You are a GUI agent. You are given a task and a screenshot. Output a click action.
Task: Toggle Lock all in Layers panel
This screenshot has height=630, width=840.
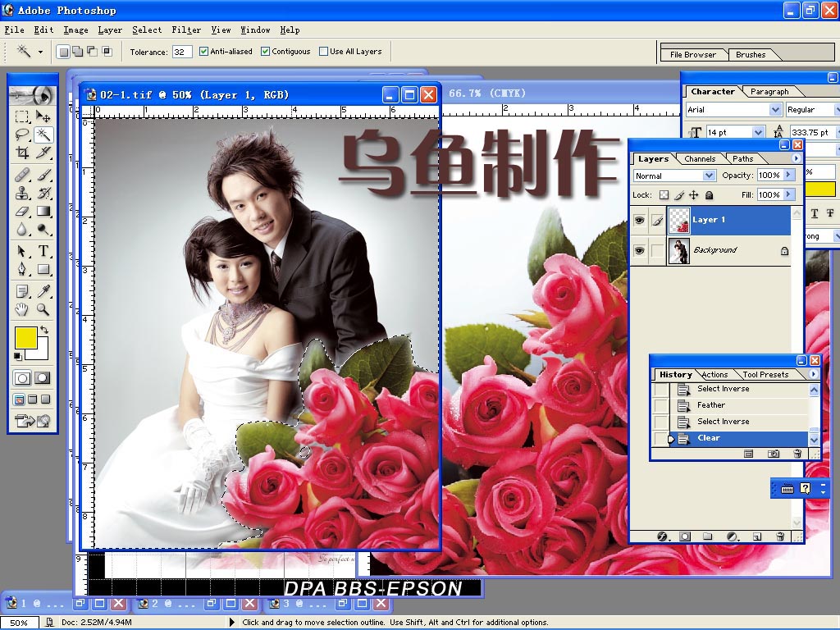point(709,195)
